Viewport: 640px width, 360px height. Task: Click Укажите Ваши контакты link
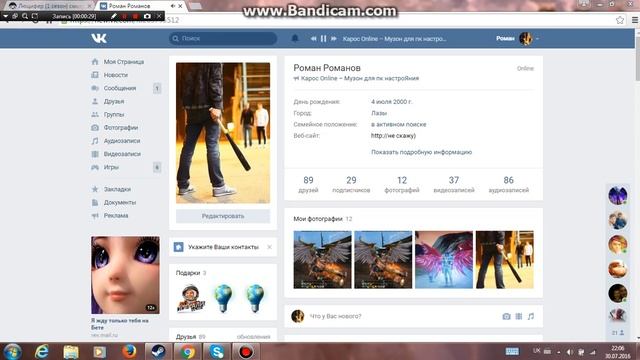(x=223, y=247)
